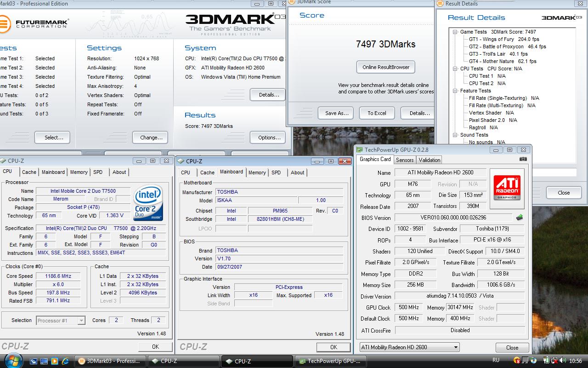Collapse the Feature Tests tree node
Viewport: 588px width, 368px height.
click(x=455, y=91)
